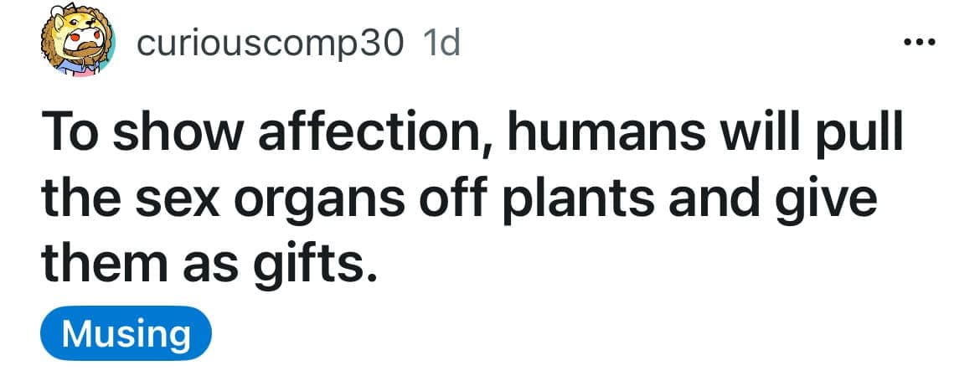
Task: Click the username curiouscomp30
Action: pos(270,44)
